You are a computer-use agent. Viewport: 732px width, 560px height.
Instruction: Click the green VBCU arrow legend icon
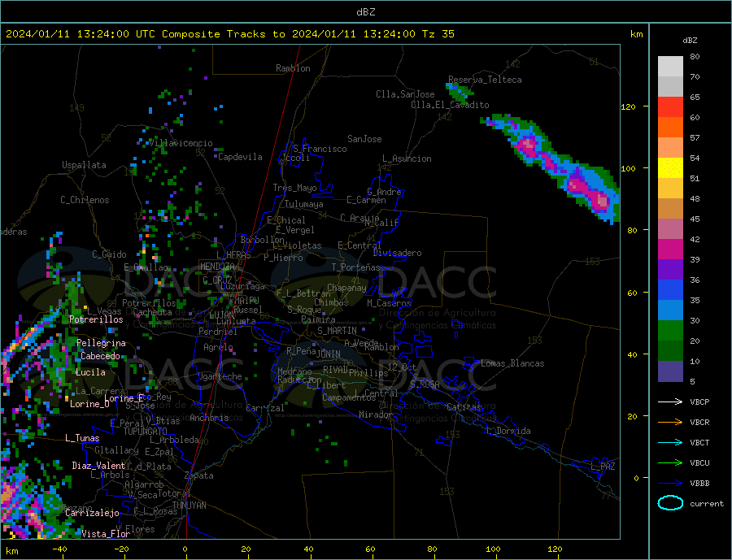pos(670,463)
